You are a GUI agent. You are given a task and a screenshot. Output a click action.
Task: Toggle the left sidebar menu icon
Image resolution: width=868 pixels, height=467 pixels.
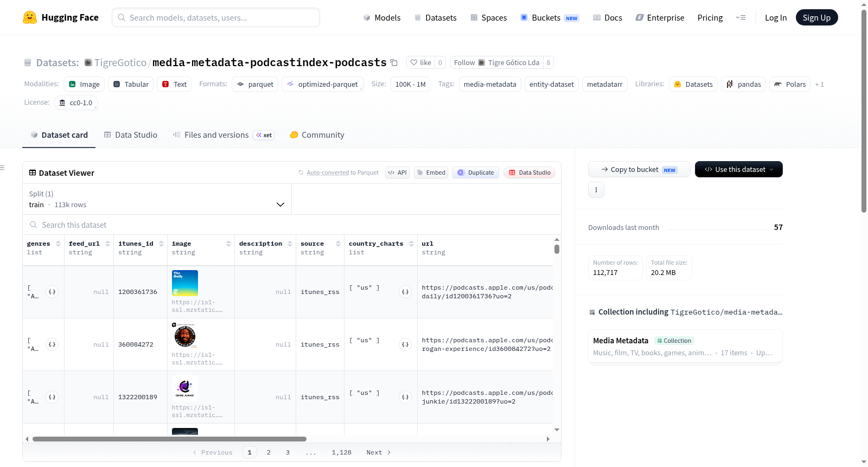click(3, 168)
